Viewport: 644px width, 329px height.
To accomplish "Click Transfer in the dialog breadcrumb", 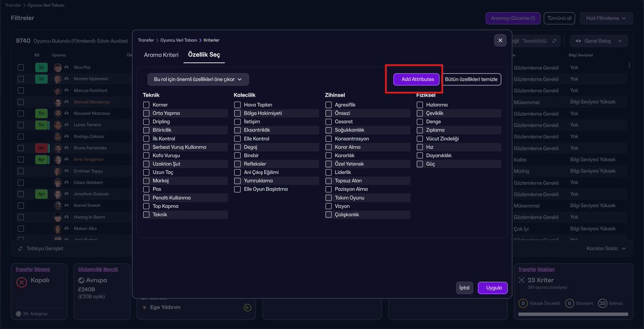I will click(146, 40).
